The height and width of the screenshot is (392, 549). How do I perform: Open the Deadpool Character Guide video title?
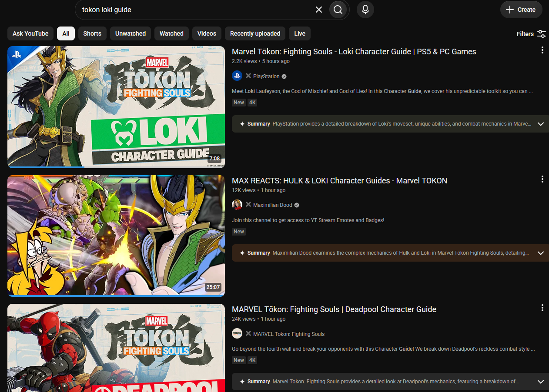[x=334, y=309]
